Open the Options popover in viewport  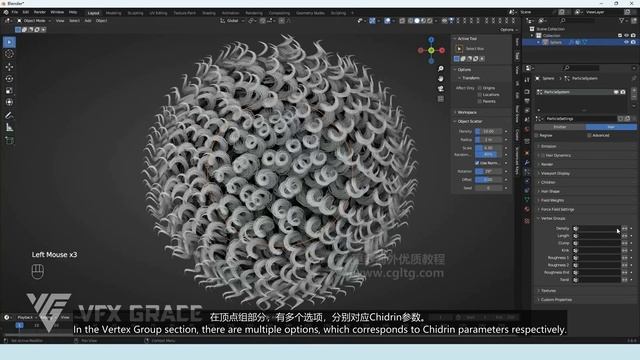tap(508, 30)
